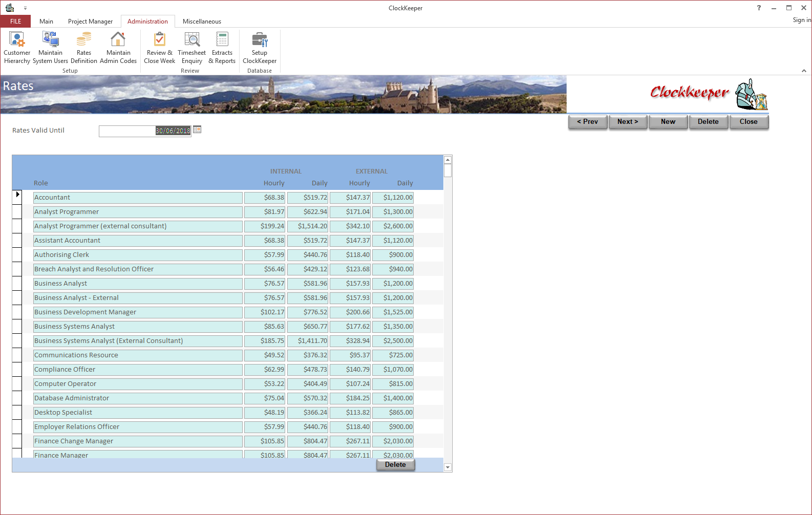Click the Analyst Programmer role field
This screenshot has height=515, width=812.
pos(138,212)
